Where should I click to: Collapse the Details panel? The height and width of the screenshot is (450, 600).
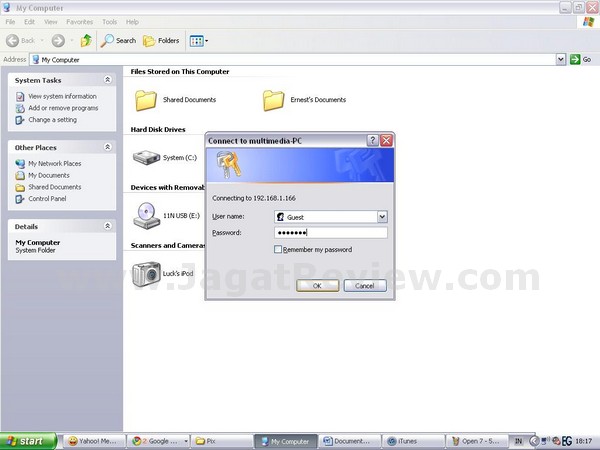coord(108,226)
